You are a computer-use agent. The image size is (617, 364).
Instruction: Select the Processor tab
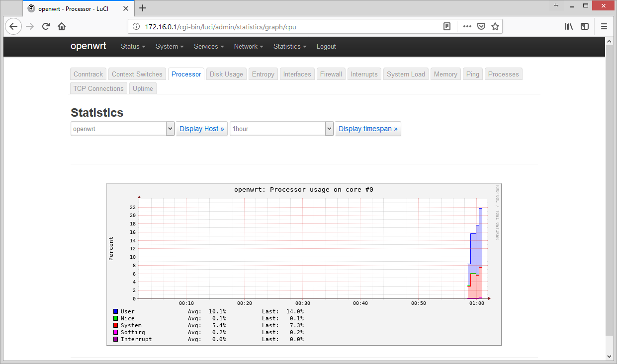pos(186,74)
